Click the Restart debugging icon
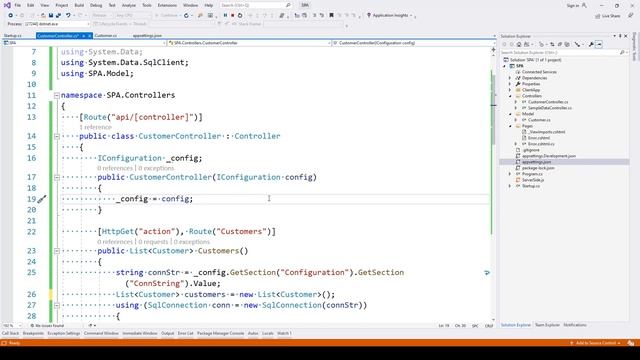The height and width of the screenshot is (360, 640). (240, 16)
